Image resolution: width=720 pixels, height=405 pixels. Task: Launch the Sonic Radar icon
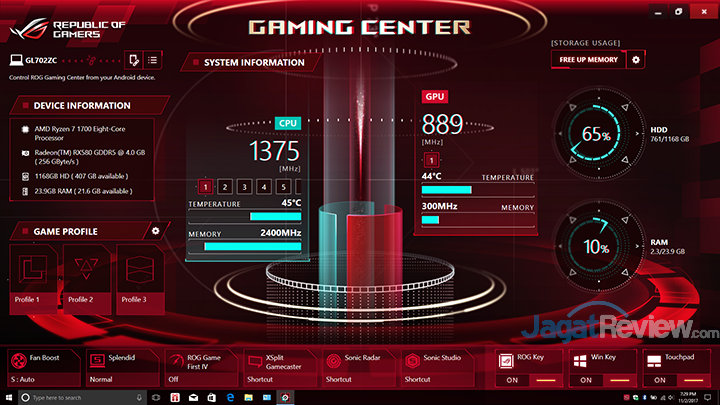pos(333,361)
